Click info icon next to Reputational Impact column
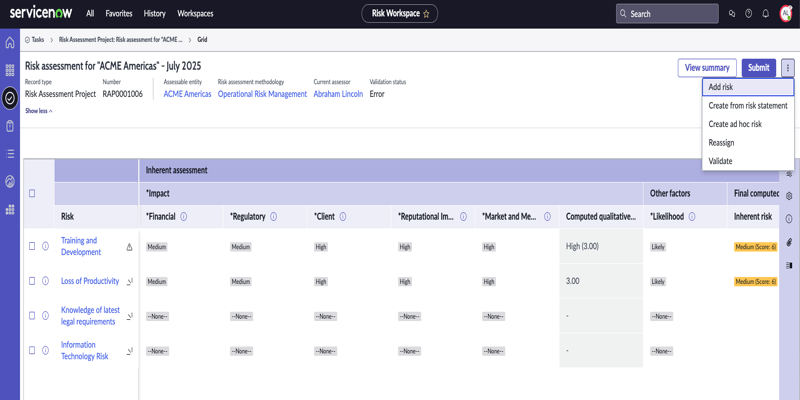This screenshot has width=800, height=400. (463, 216)
